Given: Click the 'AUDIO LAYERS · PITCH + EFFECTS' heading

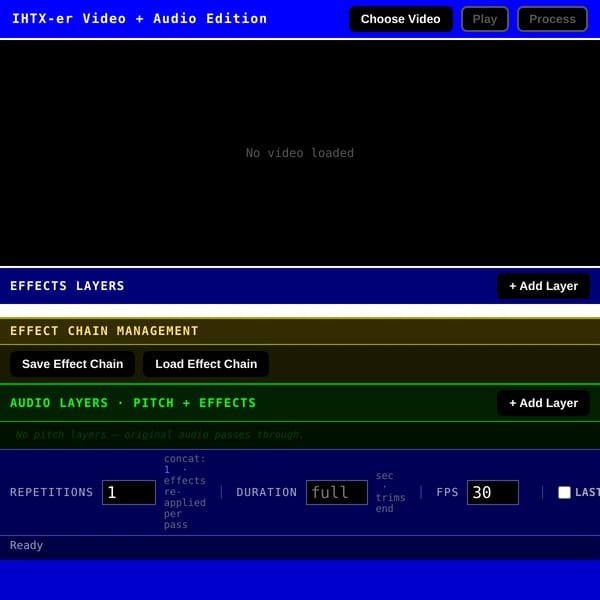Looking at the screenshot, I should coord(133,403).
